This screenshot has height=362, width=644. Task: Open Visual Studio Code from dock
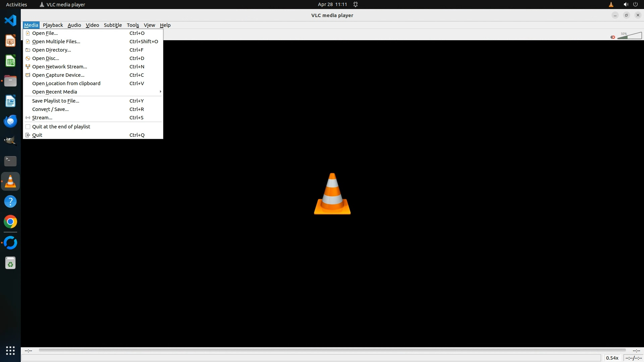click(x=10, y=20)
